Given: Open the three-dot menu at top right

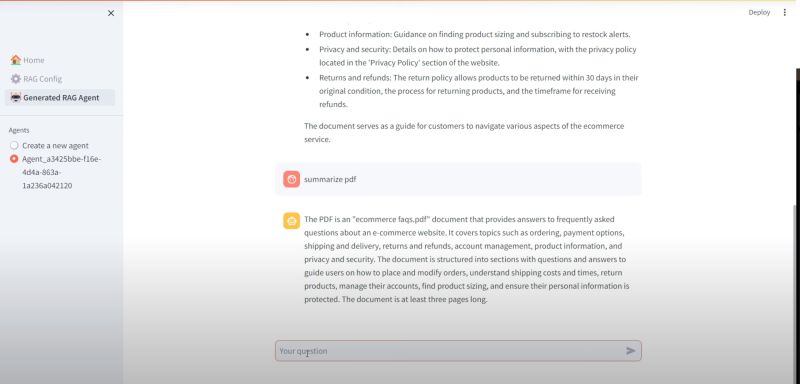Looking at the screenshot, I should [x=784, y=12].
